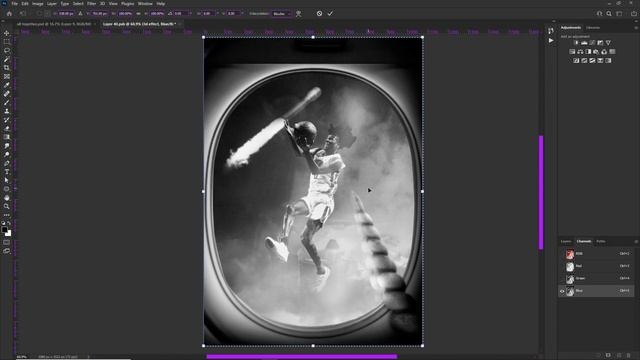Add a Photo Filter adjustment

596,52
